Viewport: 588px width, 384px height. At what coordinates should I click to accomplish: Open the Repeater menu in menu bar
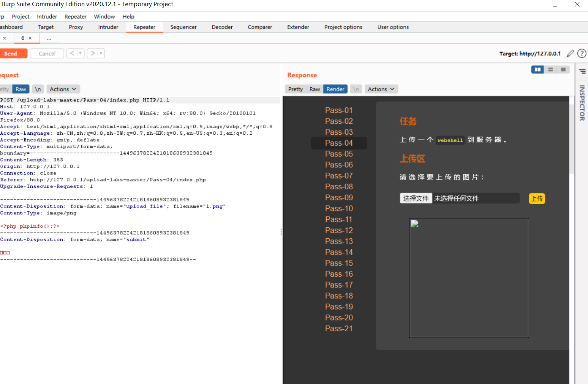(x=76, y=17)
